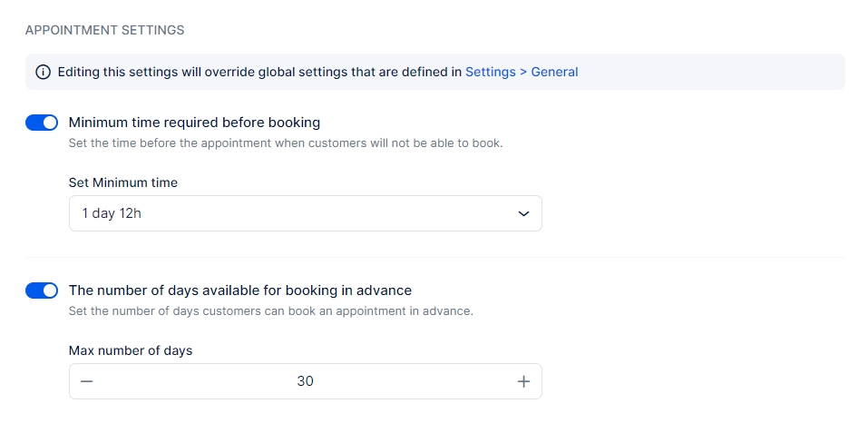This screenshot has width=868, height=443.
Task: Click the info icon in the notice banner
Action: (43, 72)
